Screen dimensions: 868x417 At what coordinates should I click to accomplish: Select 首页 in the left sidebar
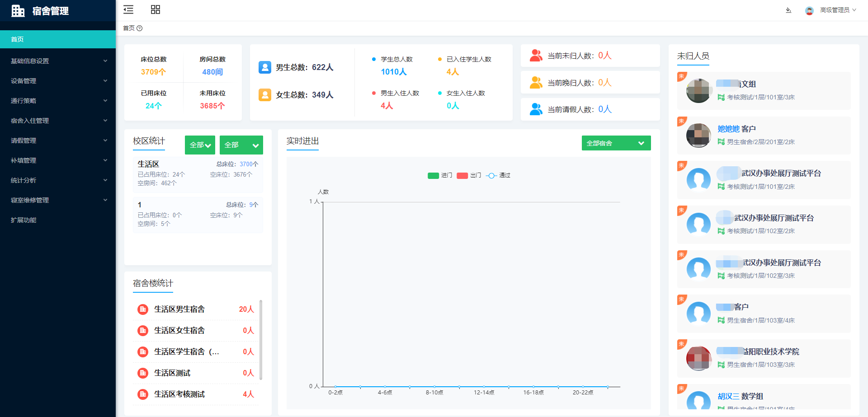click(58, 39)
